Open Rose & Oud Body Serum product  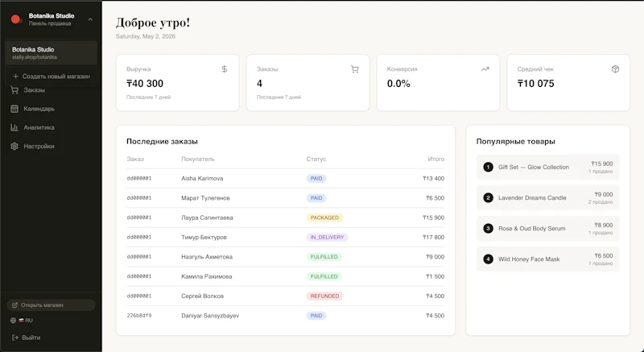[548, 229]
